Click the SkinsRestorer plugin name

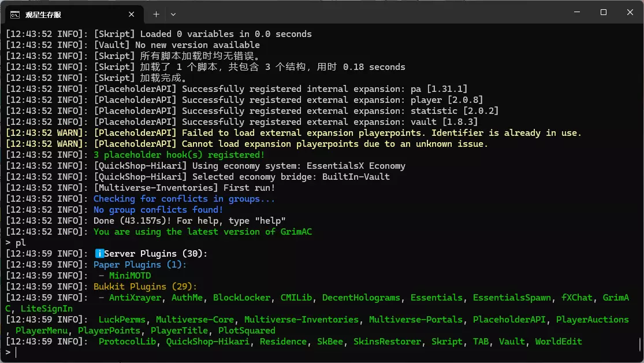pos(388,342)
